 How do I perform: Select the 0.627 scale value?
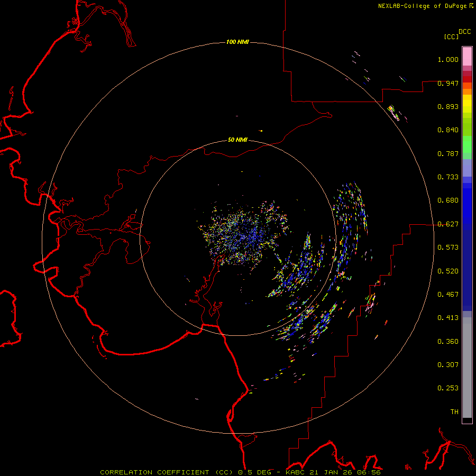[x=448, y=224]
